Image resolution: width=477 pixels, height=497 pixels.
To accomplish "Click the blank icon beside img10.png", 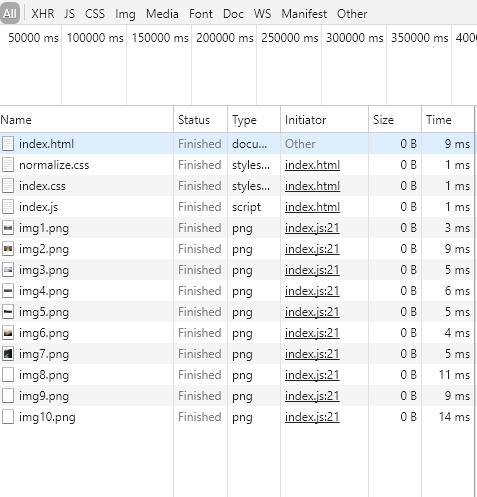I will 8,417.
